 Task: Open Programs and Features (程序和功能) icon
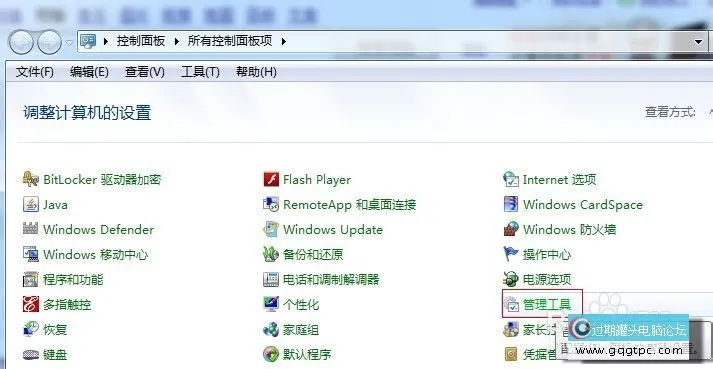30,279
